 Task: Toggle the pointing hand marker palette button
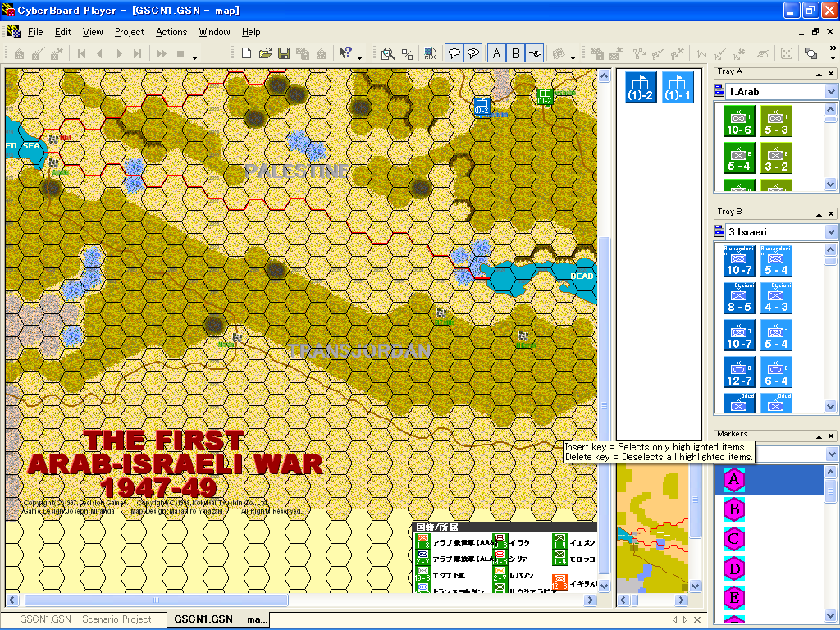535,53
